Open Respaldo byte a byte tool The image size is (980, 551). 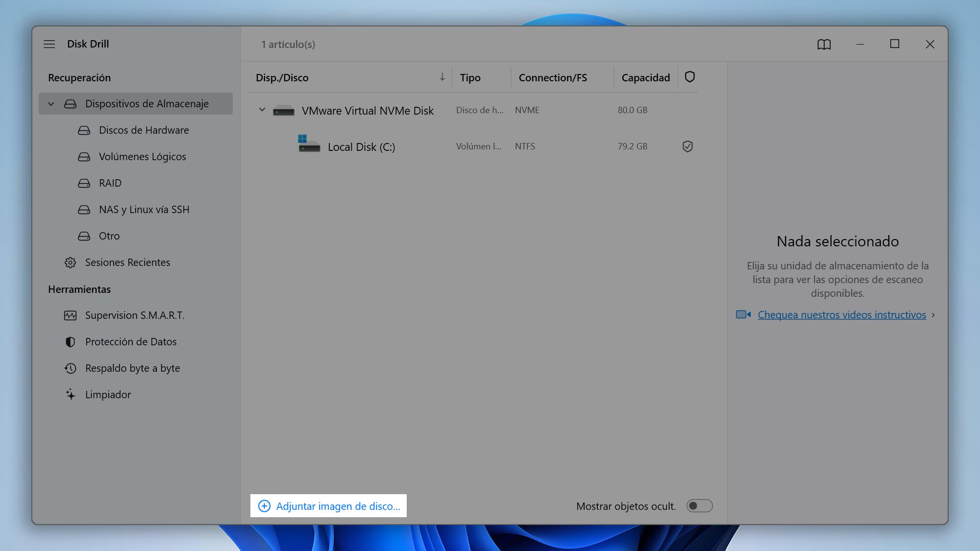coord(132,368)
